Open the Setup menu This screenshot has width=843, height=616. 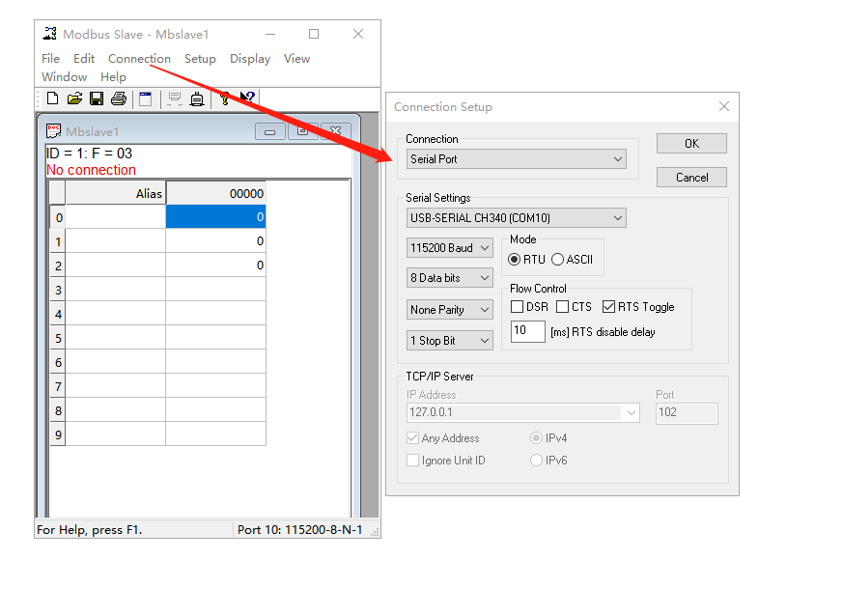point(200,59)
